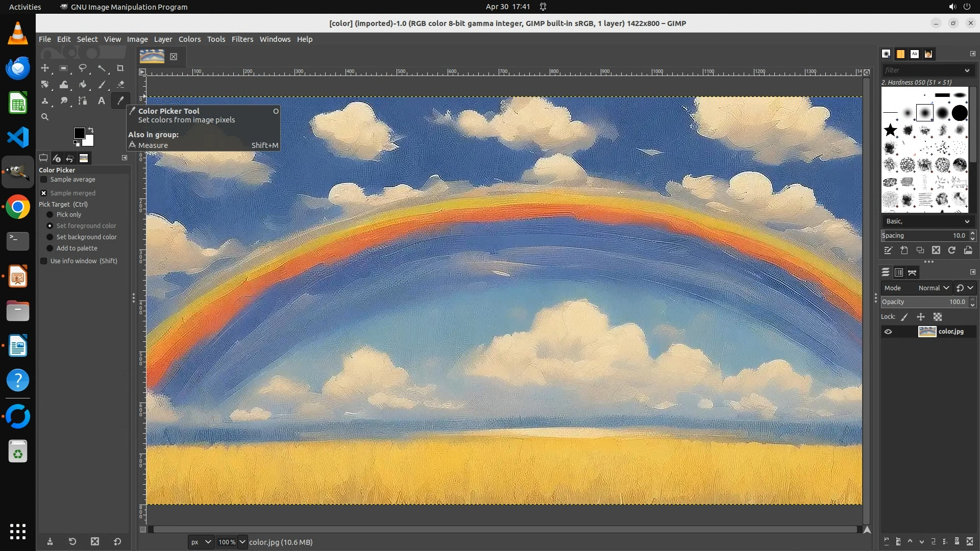Open the Filters menu

(x=242, y=39)
